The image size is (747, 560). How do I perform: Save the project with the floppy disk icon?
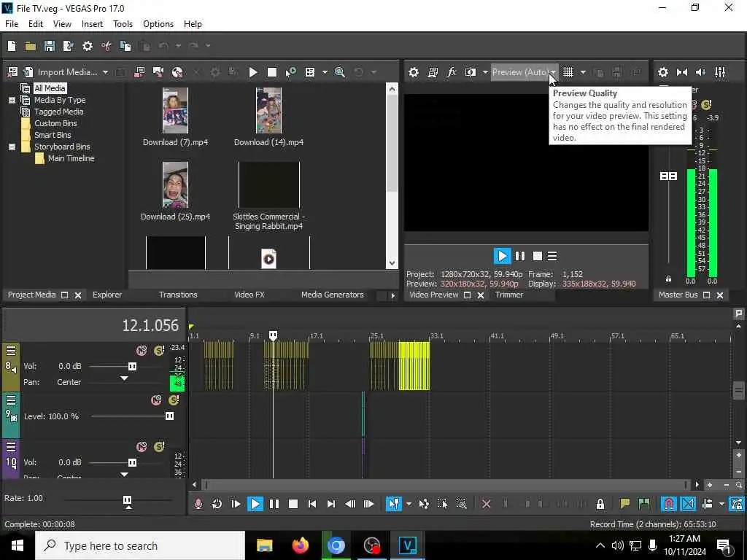tap(49, 46)
